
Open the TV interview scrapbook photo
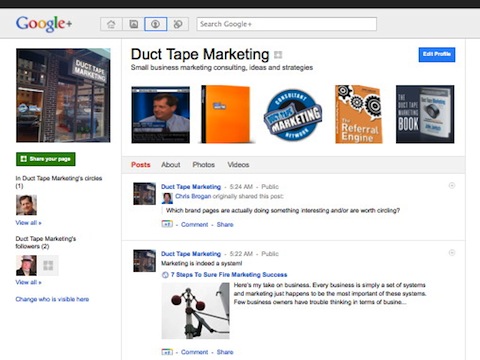pos(161,115)
